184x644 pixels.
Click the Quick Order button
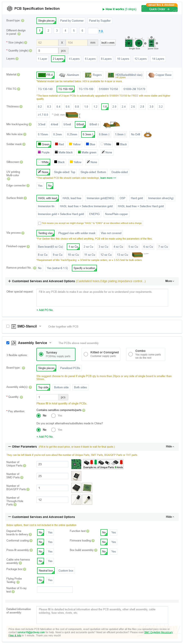pyautogui.click(x=159, y=9)
